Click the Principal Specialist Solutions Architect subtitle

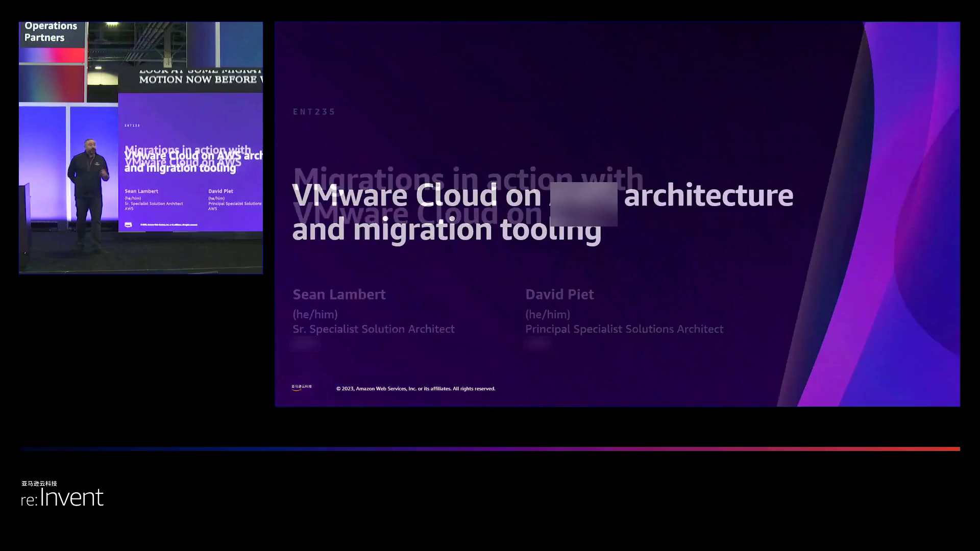pyautogui.click(x=624, y=329)
